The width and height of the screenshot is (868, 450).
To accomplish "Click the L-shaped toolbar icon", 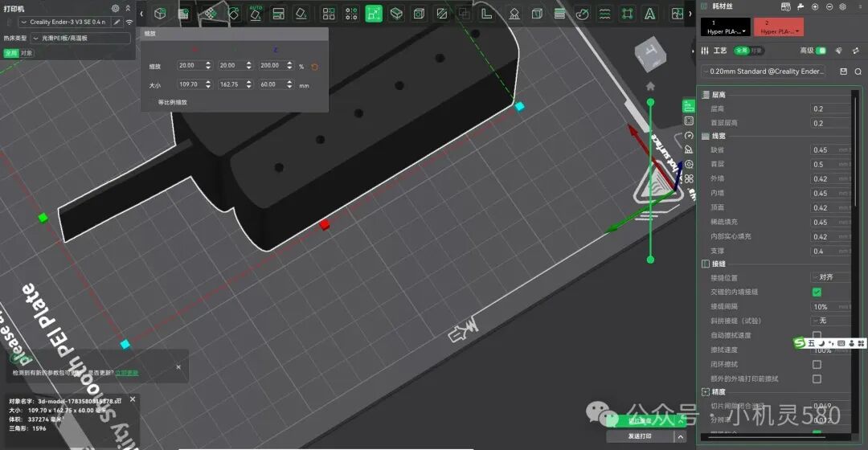I will click(x=486, y=14).
